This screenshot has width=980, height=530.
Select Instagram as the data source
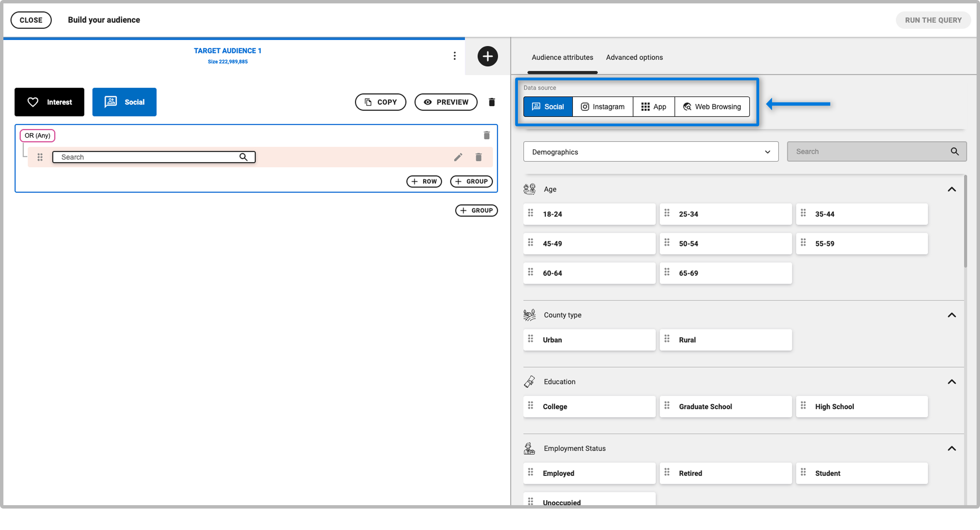point(602,107)
